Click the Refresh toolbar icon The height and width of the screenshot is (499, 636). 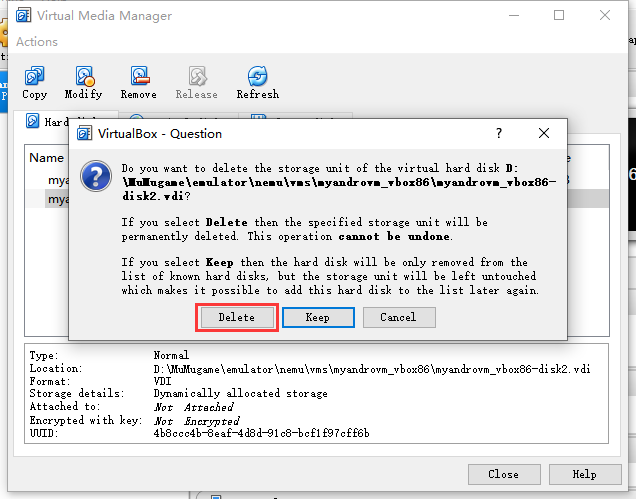point(258,83)
